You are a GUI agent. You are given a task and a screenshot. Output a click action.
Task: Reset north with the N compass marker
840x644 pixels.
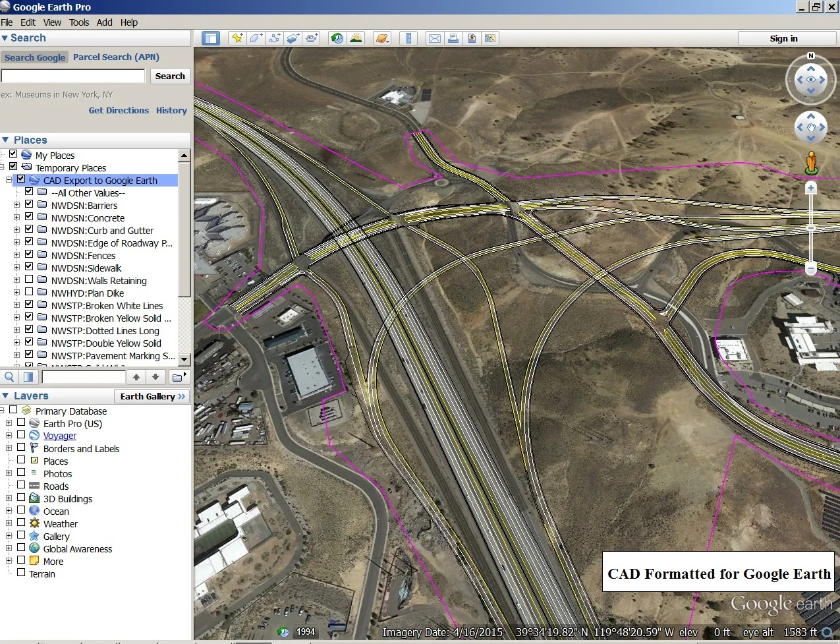pos(811,56)
